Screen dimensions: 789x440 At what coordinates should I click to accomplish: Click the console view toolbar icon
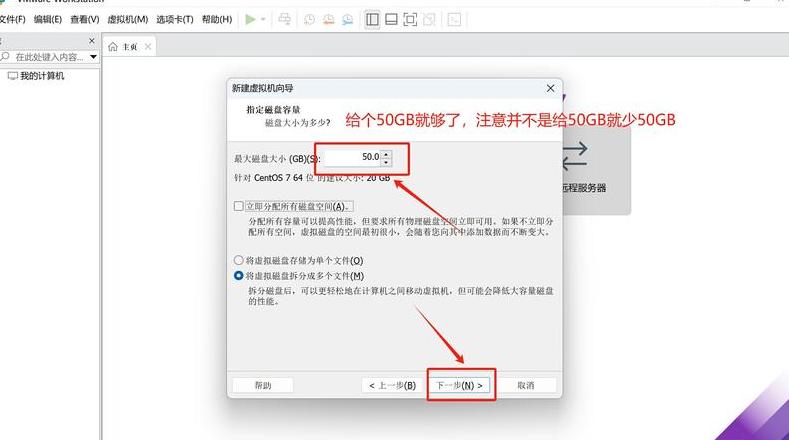pos(454,20)
